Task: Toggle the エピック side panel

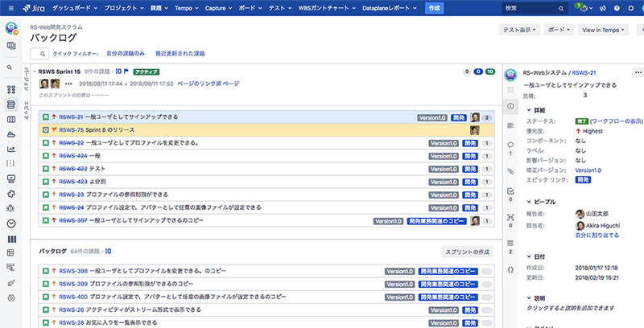Action: tap(26, 110)
